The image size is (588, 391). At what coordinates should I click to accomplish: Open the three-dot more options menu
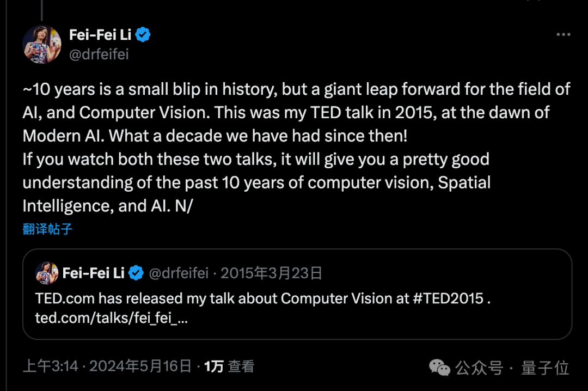pyautogui.click(x=563, y=34)
